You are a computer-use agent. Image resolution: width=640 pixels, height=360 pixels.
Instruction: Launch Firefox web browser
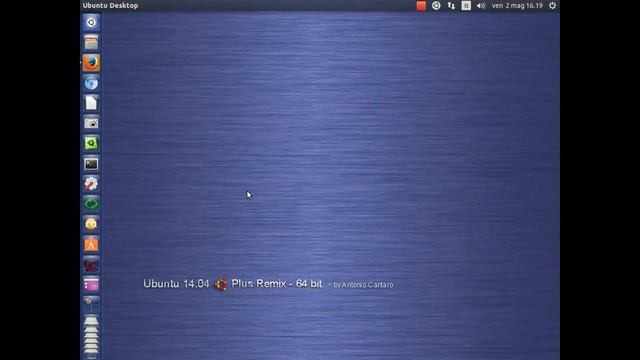pyautogui.click(x=91, y=62)
